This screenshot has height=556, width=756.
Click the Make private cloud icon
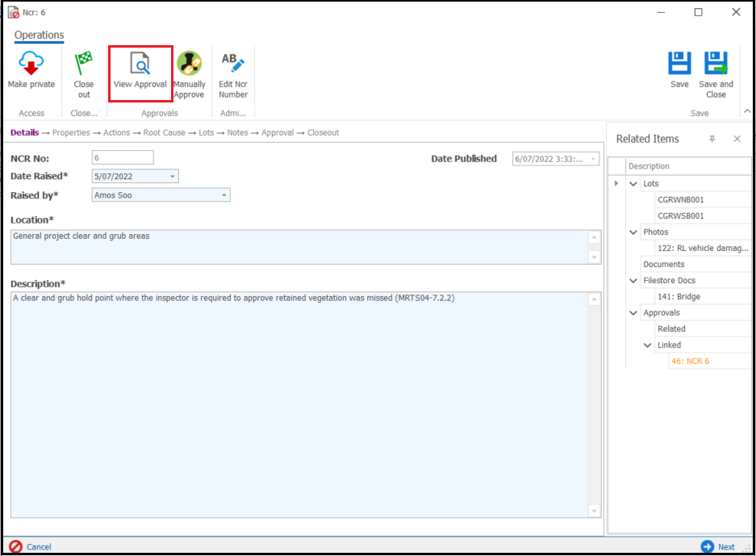point(31,64)
